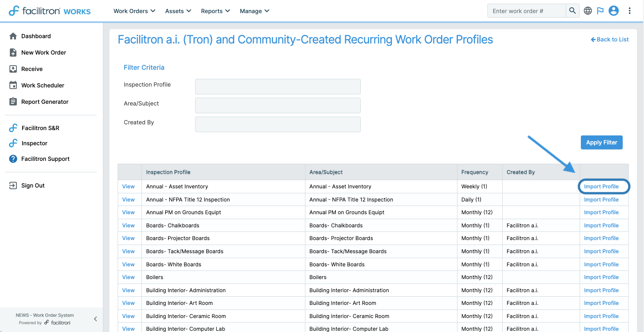The image size is (644, 332).
Task: Open Inspector from the sidebar
Action: coord(34,143)
